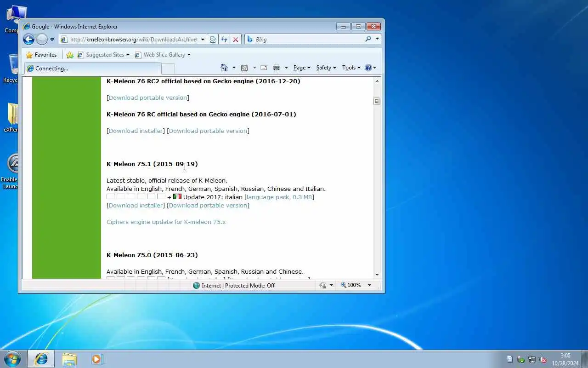Open the Windows Start menu
Screen dimensions: 588x368
[12, 359]
